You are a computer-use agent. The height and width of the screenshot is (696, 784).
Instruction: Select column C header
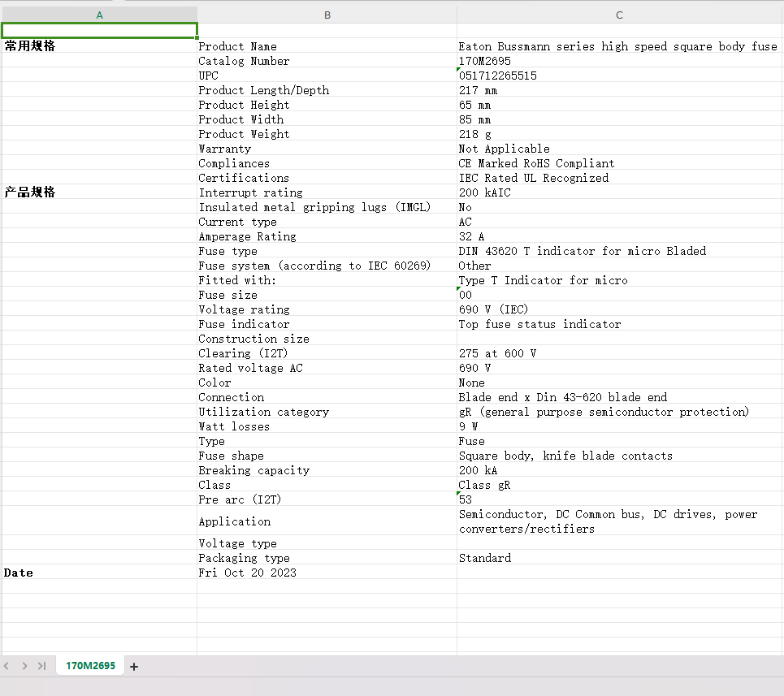click(x=620, y=15)
